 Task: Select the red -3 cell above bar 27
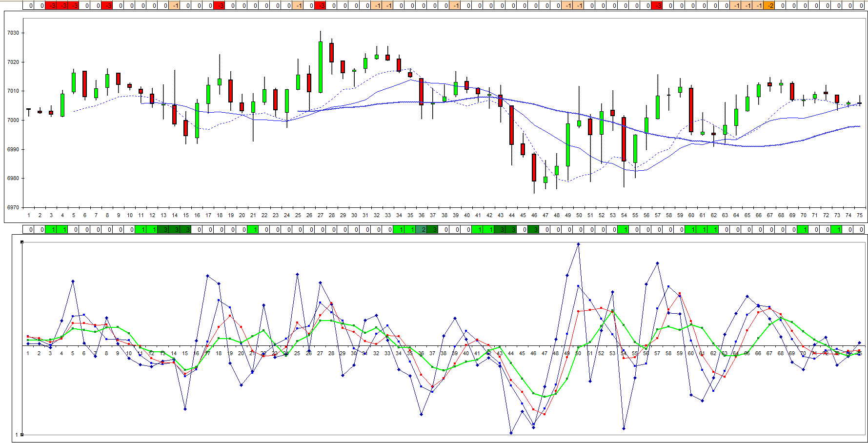pos(321,6)
